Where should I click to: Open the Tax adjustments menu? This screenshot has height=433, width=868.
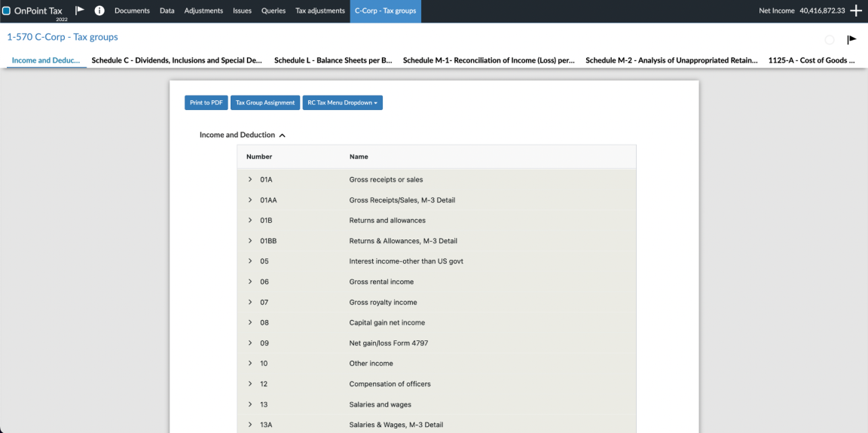pyautogui.click(x=319, y=11)
